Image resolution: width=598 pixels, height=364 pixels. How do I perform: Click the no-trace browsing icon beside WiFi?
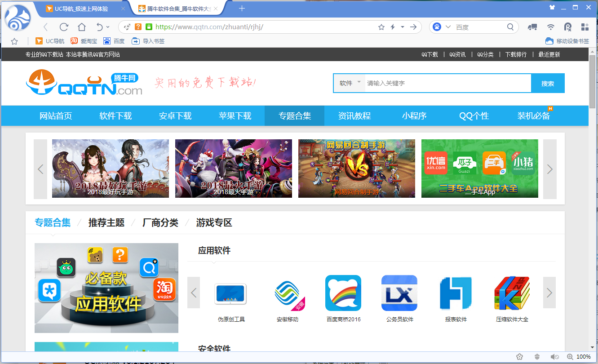point(568,27)
